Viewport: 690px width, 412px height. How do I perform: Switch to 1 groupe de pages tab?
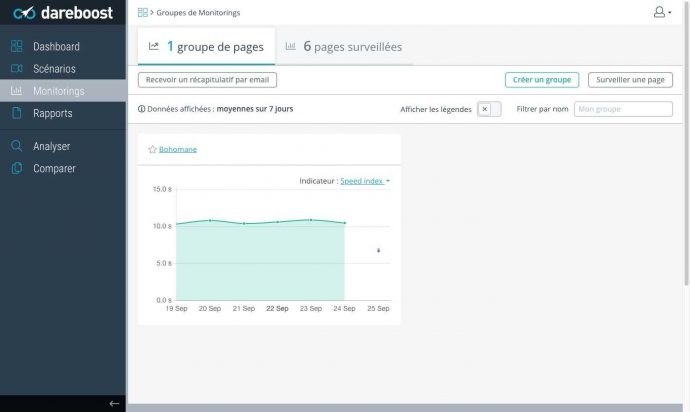206,46
